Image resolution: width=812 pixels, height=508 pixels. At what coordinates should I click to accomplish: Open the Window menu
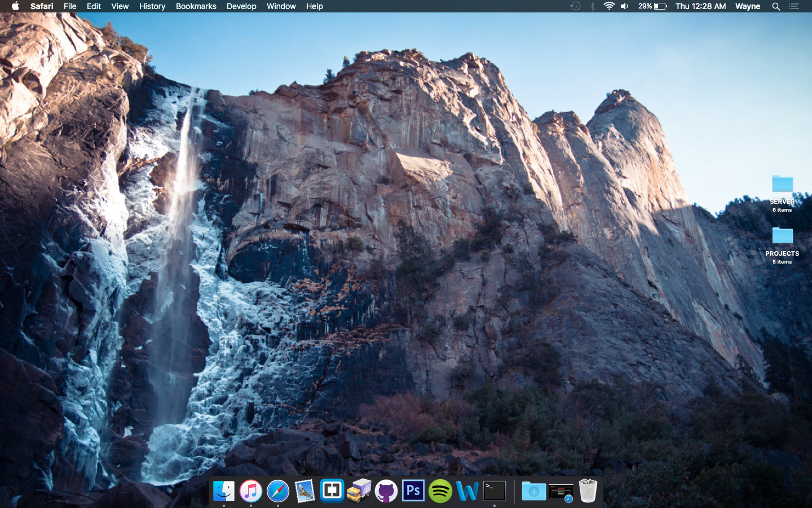coord(281,6)
